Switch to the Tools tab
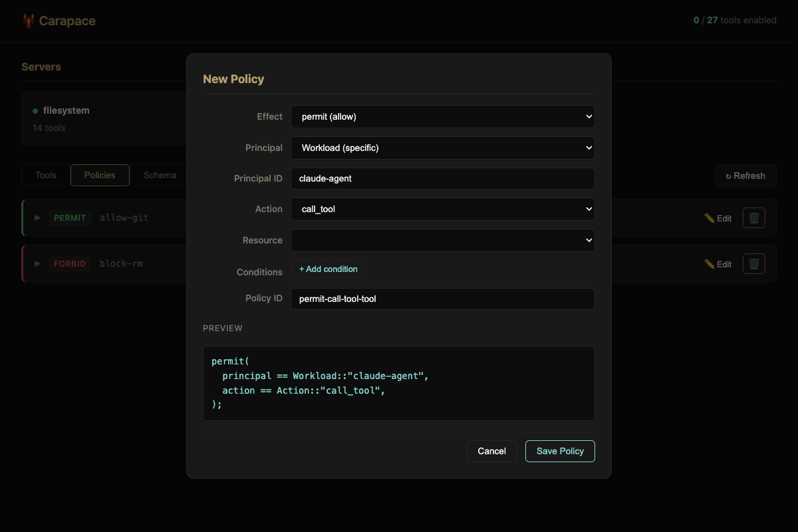The image size is (798, 532). coord(46,175)
